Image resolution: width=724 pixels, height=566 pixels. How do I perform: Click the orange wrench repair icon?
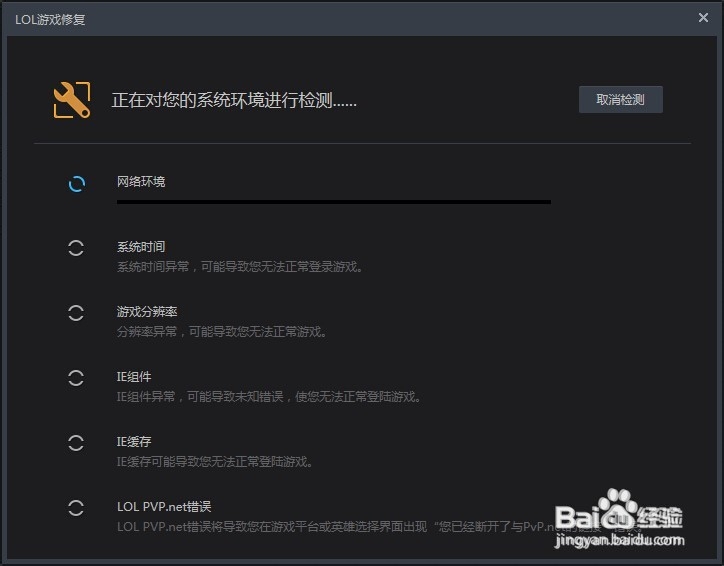pos(72,100)
